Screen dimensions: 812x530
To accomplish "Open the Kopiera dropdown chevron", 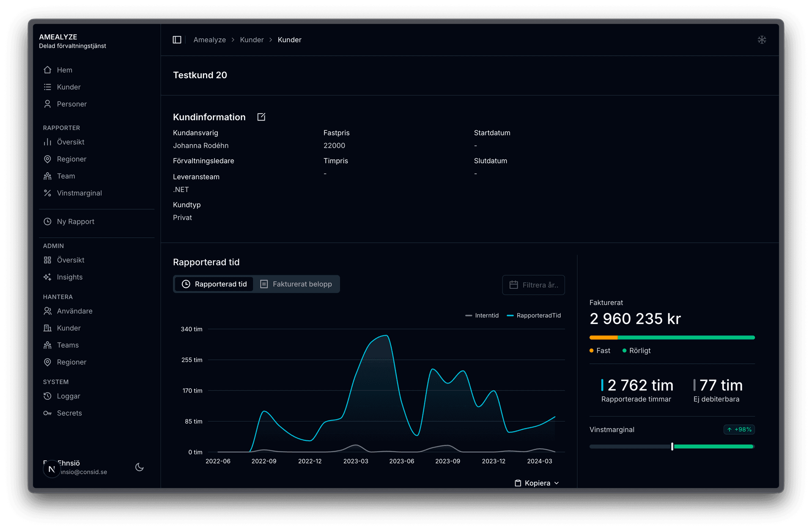I will [x=557, y=483].
